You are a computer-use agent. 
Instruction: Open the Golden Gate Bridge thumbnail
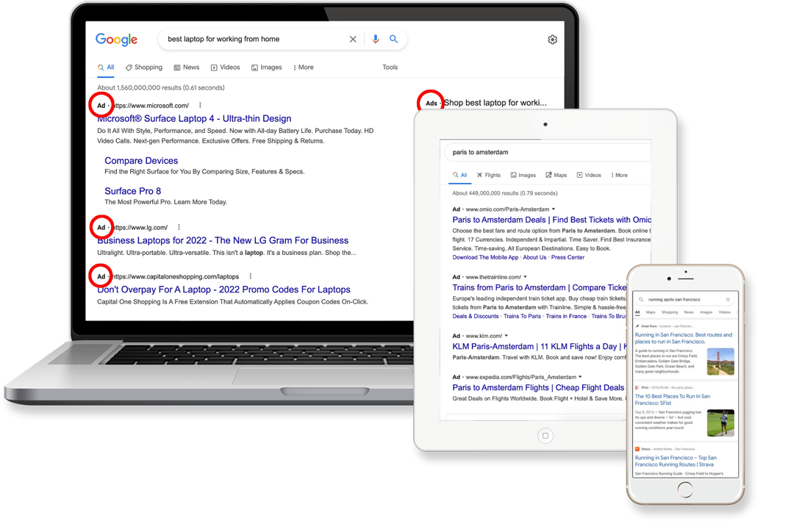720,362
